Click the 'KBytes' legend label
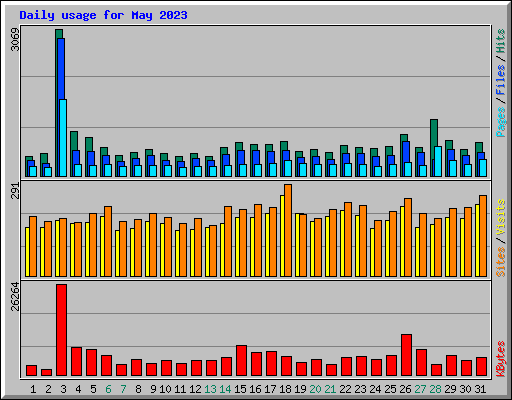The width and height of the screenshot is (512, 400). [500, 359]
